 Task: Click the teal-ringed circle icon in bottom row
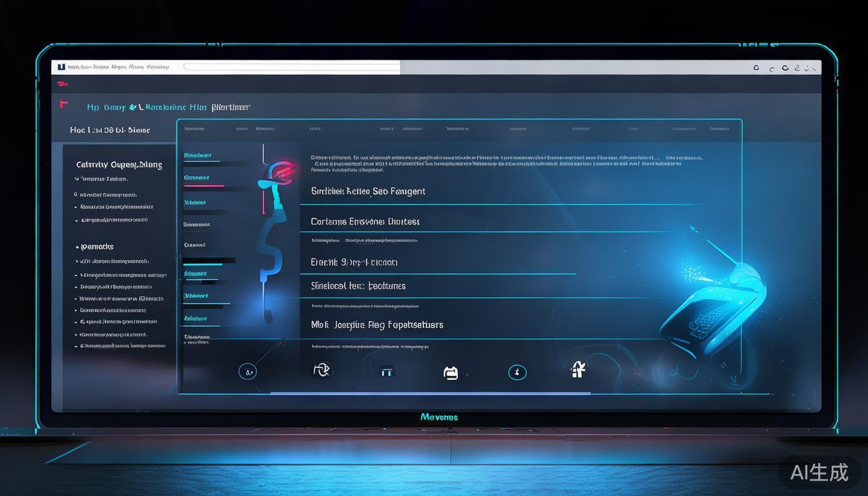(x=517, y=372)
